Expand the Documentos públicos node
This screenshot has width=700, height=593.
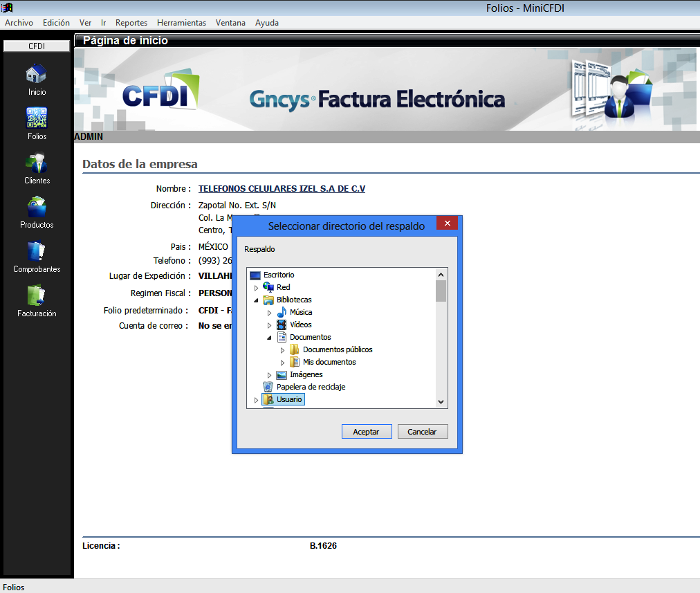(282, 351)
